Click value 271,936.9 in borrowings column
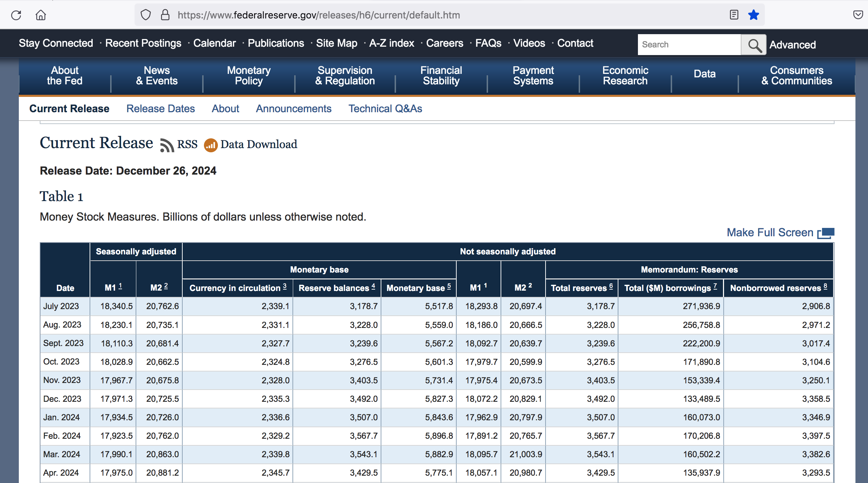868x483 pixels. (x=701, y=306)
